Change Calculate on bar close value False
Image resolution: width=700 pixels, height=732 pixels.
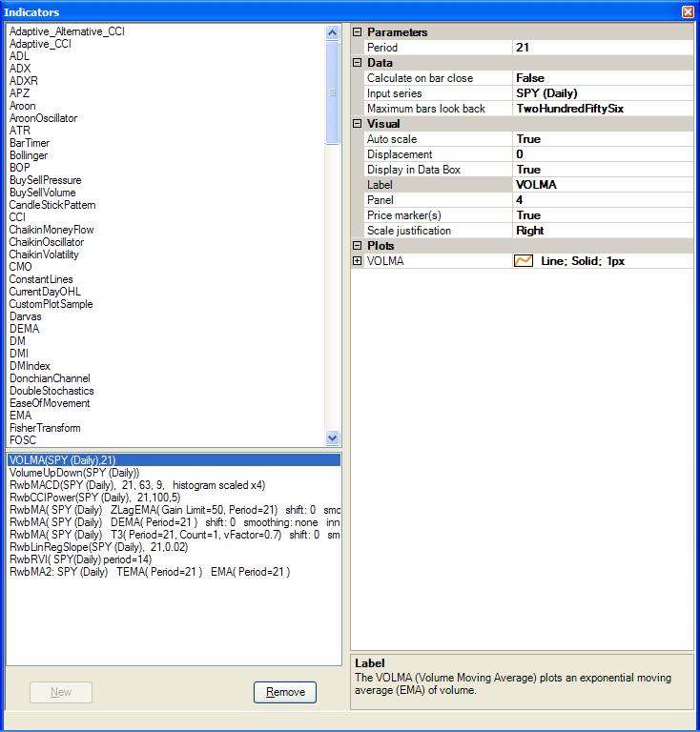point(603,78)
